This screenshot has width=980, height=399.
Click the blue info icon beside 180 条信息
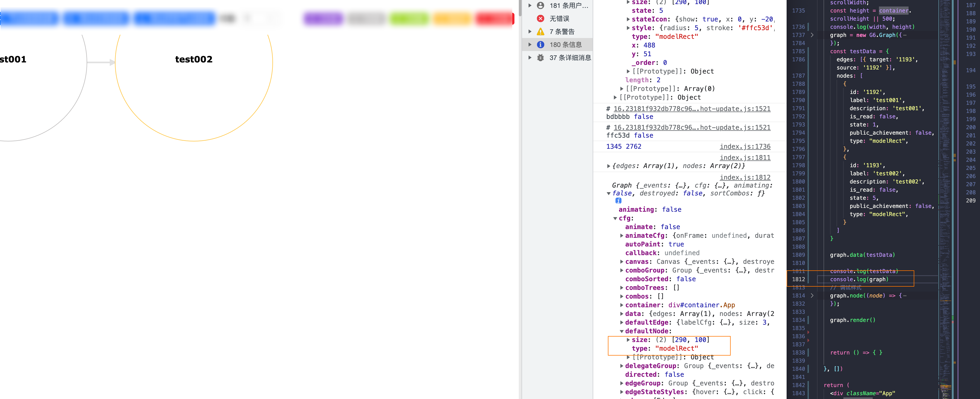pos(541,45)
